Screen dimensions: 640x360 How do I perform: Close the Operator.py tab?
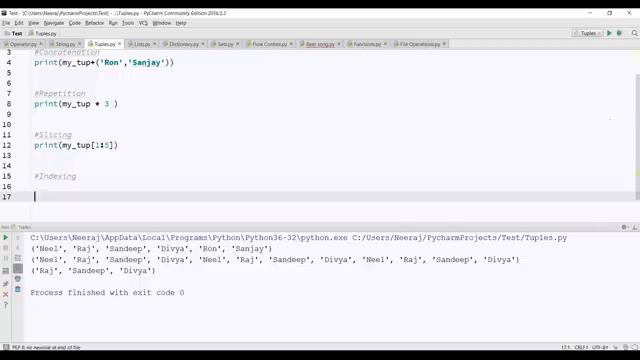(x=41, y=44)
